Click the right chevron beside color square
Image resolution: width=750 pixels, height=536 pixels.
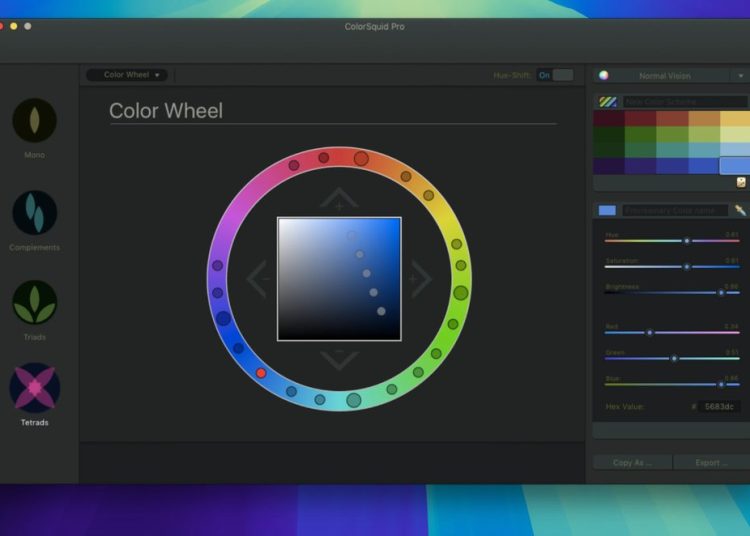pos(420,279)
